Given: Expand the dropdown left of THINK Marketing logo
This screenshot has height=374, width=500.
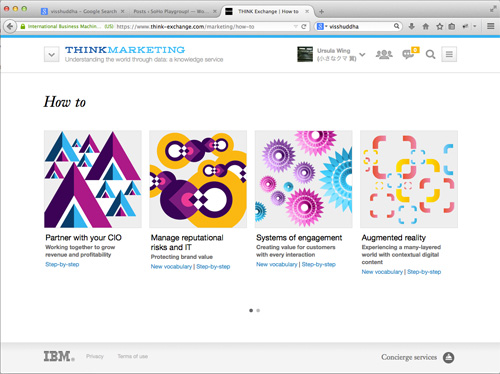Looking at the screenshot, I should tap(52, 54).
